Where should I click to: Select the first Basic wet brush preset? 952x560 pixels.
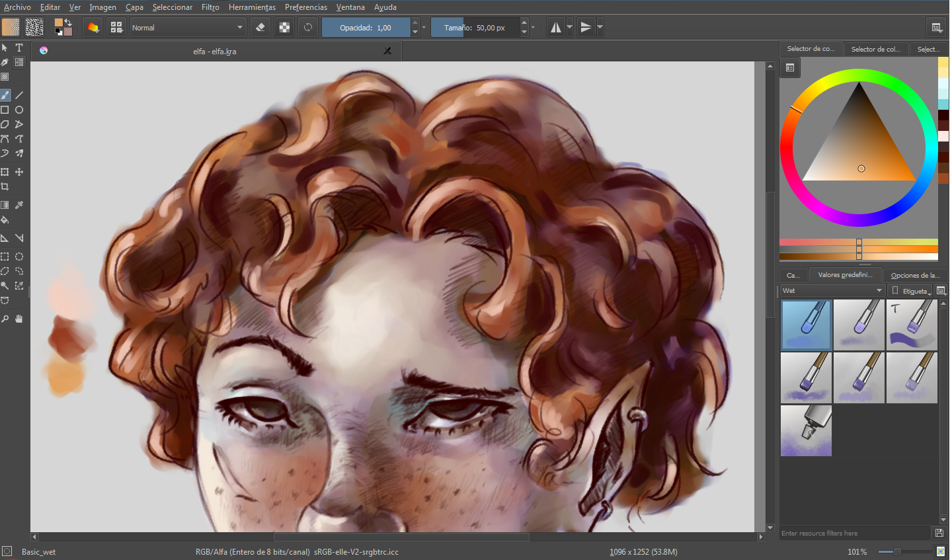click(806, 325)
